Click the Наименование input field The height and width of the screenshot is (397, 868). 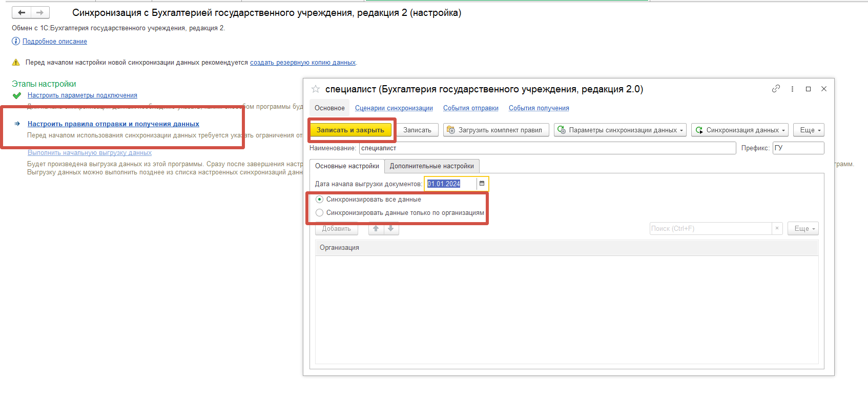point(547,148)
